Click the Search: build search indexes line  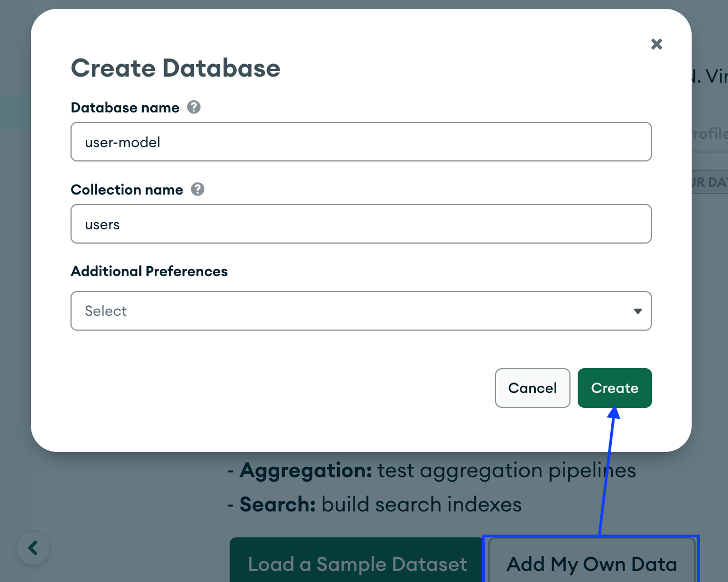tap(374, 504)
